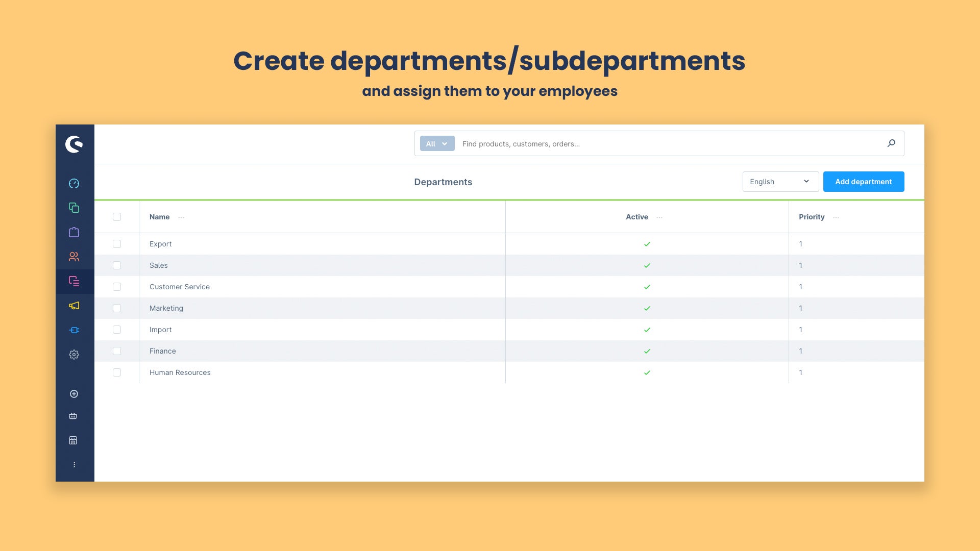The image size is (980, 551).
Task: Click priority value 1 for Finance
Action: (x=800, y=351)
